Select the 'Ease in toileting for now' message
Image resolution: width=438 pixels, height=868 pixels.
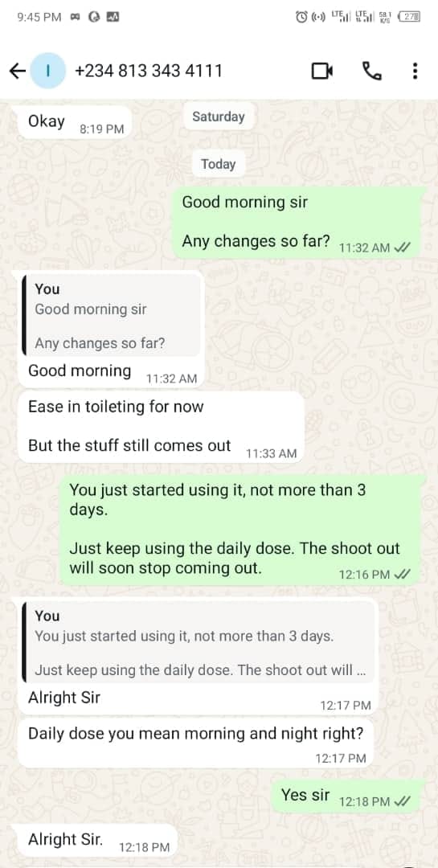click(161, 427)
